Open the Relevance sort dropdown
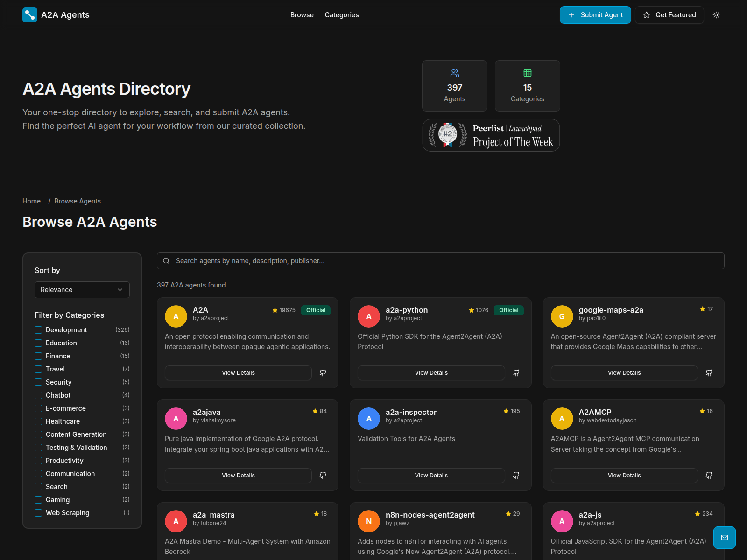Image resolution: width=747 pixels, height=560 pixels. (x=82, y=289)
